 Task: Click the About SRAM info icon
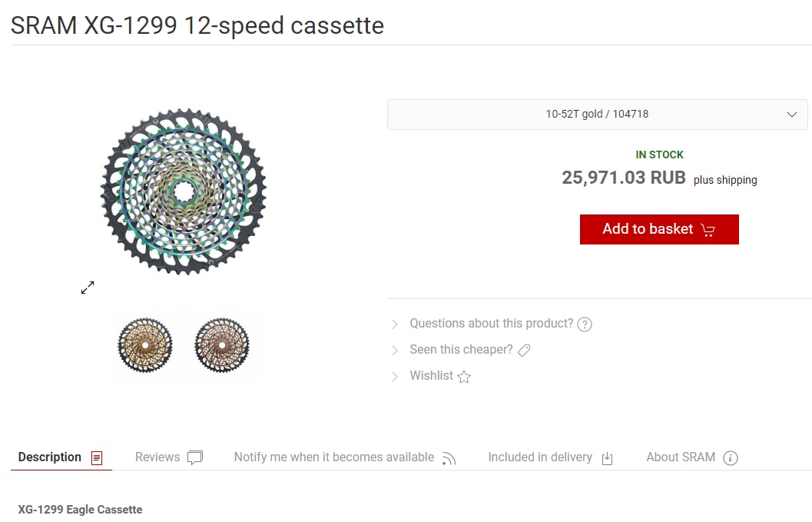[730, 458]
